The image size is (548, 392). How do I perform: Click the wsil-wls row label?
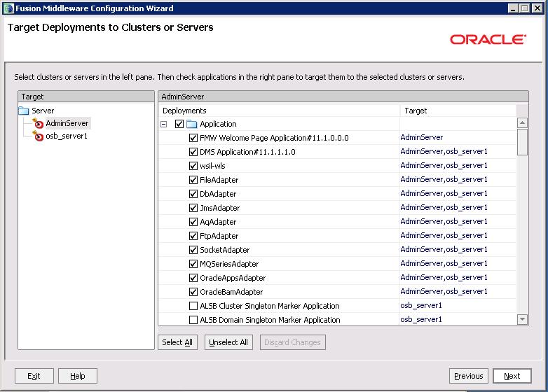coord(212,166)
